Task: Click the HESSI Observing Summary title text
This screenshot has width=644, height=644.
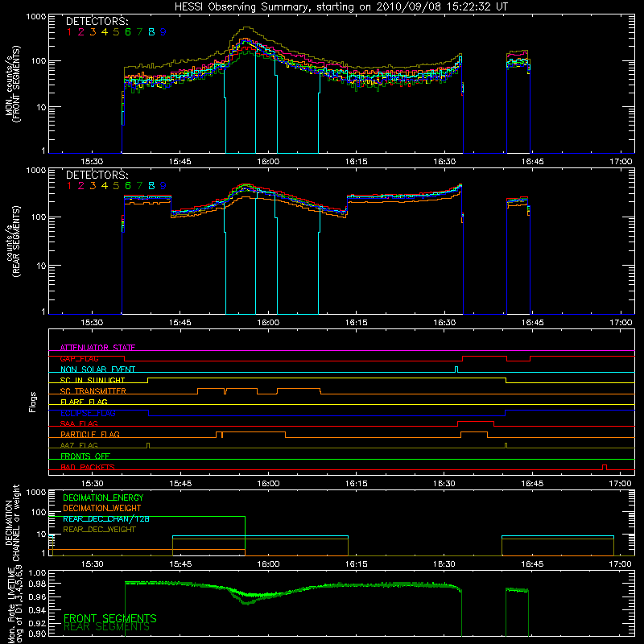Action: [x=341, y=7]
